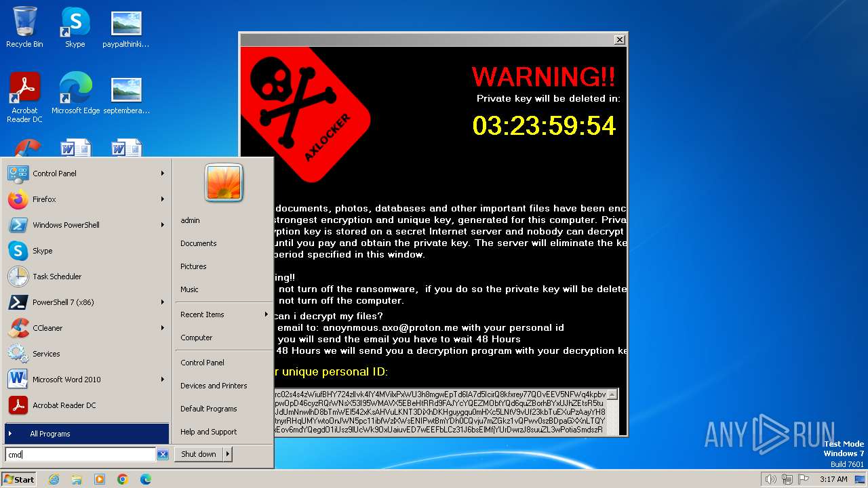Viewport: 868px width, 488px height.
Task: Open Internet Explorer from taskbar
Action: (x=54, y=479)
